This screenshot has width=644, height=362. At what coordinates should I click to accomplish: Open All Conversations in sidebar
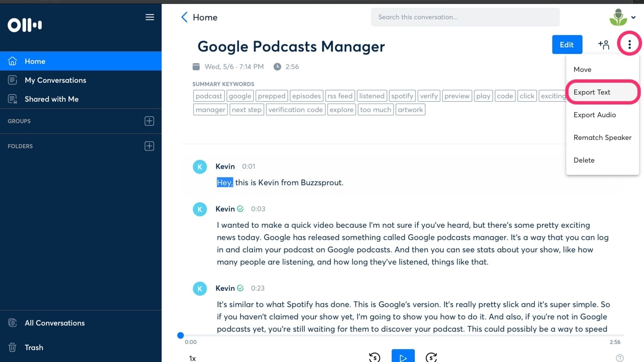point(81,323)
